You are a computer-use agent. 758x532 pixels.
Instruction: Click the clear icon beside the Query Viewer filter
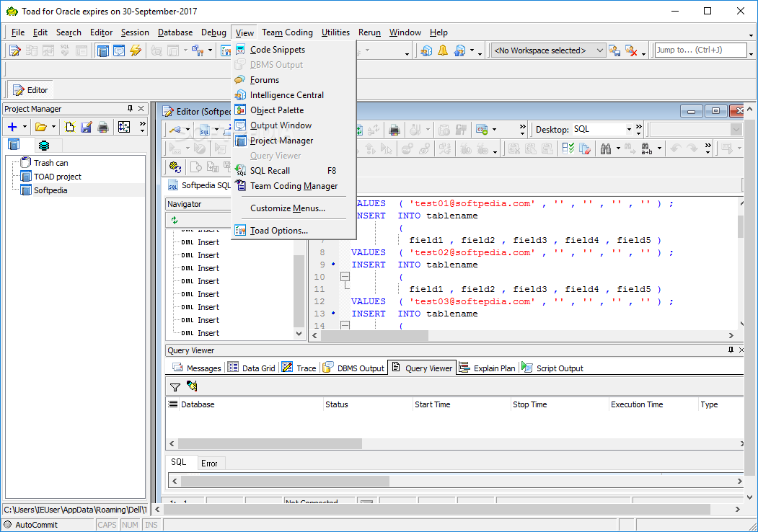(193, 386)
